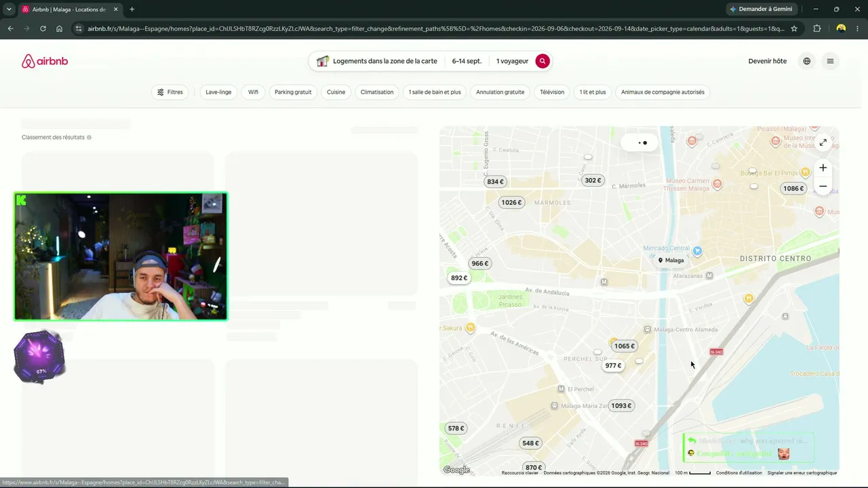The image size is (868, 488).
Task: Expand the map to full screen
Action: pyautogui.click(x=823, y=142)
